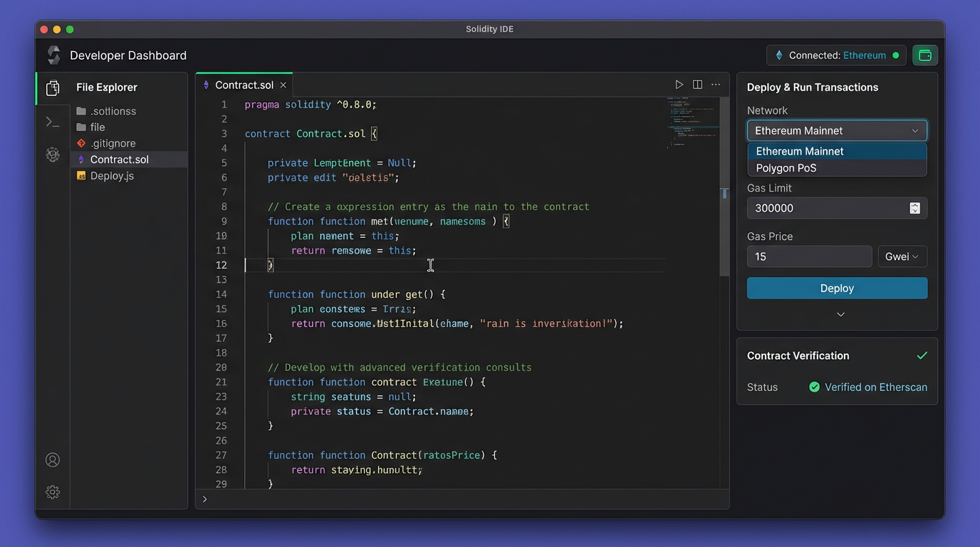The height and width of the screenshot is (547, 980).
Task: Click the git icon next to .gitignore
Action: tap(80, 143)
